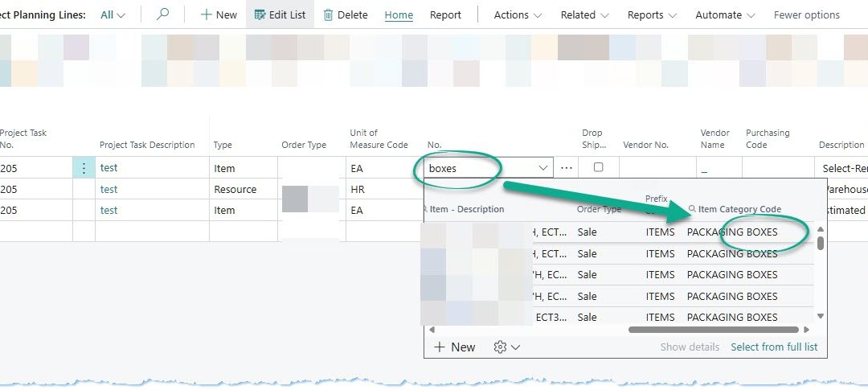Click the Vendor Name cell with underscore
868x390 pixels.
click(x=719, y=168)
